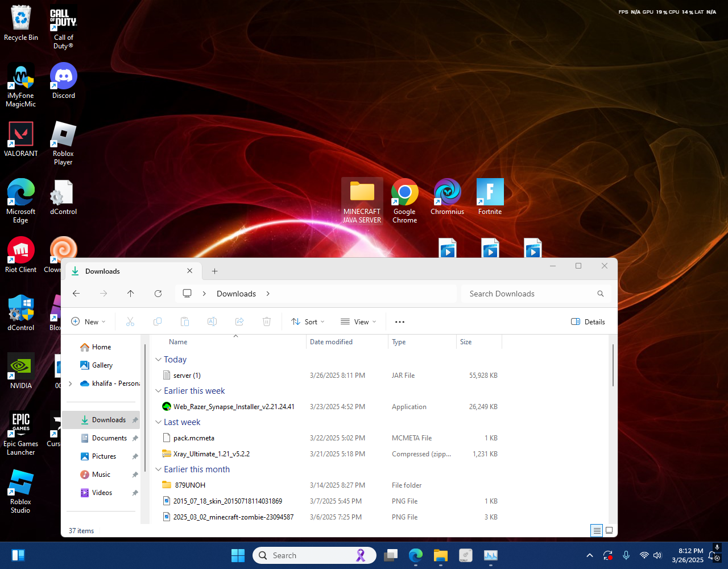Screen dimensions: 728x569
Task: Open the Sort dropdown
Action: (308, 322)
